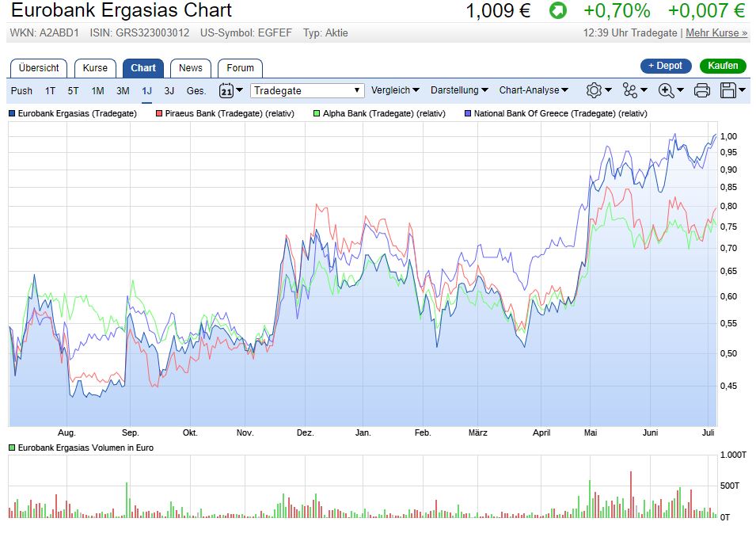The image size is (756, 541).
Task: Expand arrow beside zoom magnifier
Action: pyautogui.click(x=680, y=90)
